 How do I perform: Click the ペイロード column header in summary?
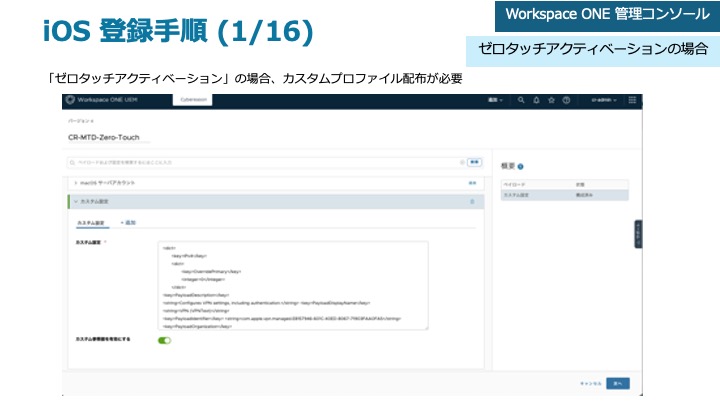click(514, 185)
